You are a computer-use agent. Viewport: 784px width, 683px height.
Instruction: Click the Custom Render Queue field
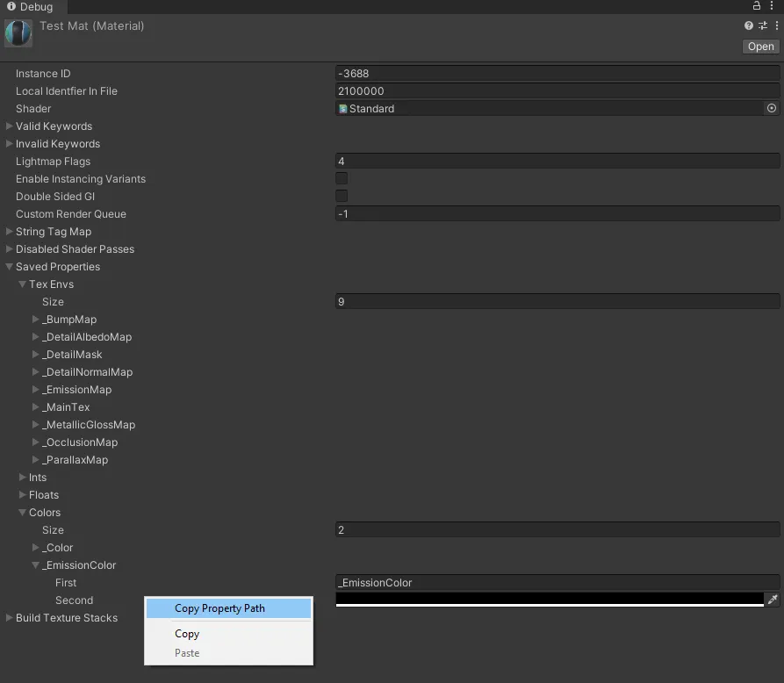(x=557, y=214)
